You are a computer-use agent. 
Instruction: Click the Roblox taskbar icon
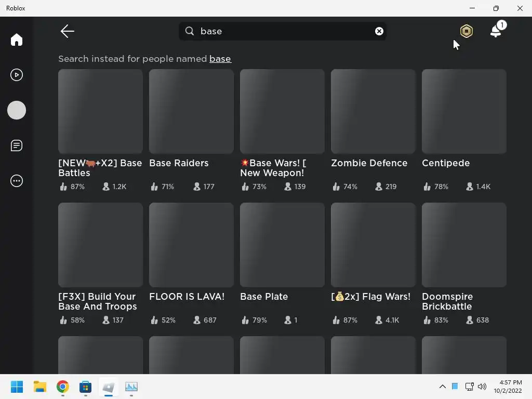coord(109,387)
